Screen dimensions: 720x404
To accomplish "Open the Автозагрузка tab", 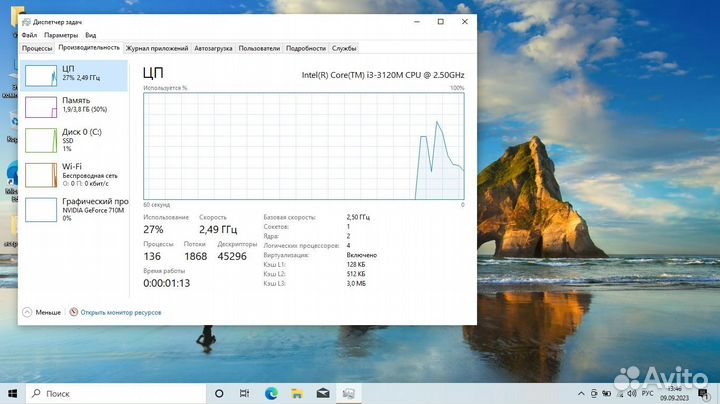I will click(213, 48).
